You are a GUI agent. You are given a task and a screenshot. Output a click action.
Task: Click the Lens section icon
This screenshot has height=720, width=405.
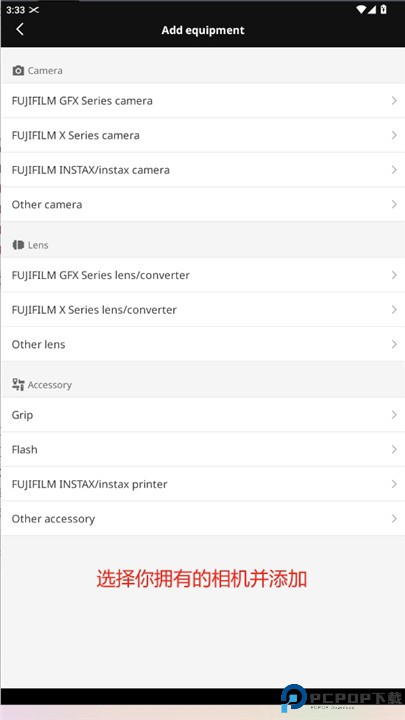click(x=18, y=245)
